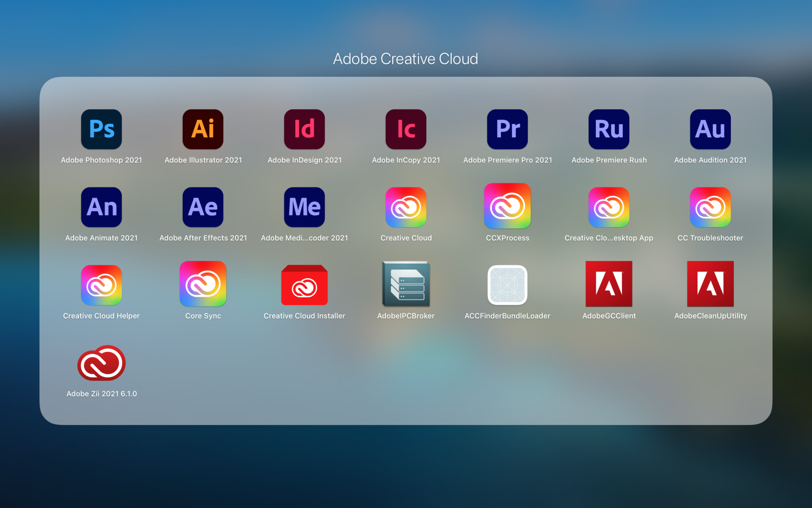Launch Adobe InCopy 2021

pyautogui.click(x=406, y=129)
